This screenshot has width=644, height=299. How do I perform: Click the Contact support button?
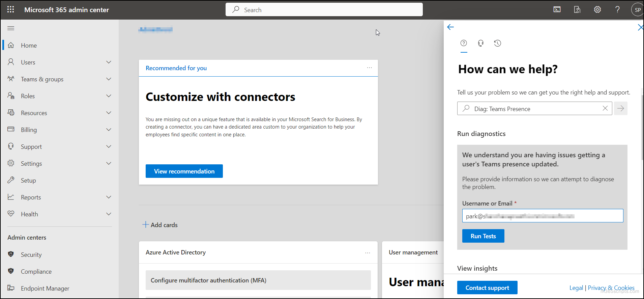[x=487, y=288]
